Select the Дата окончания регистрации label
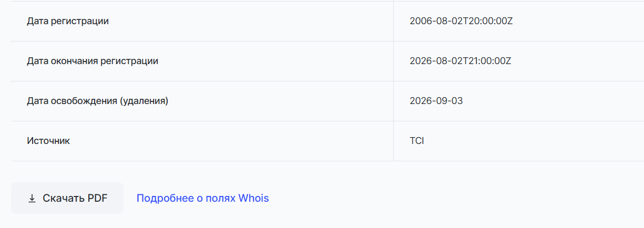The height and width of the screenshot is (228, 644). point(93,61)
